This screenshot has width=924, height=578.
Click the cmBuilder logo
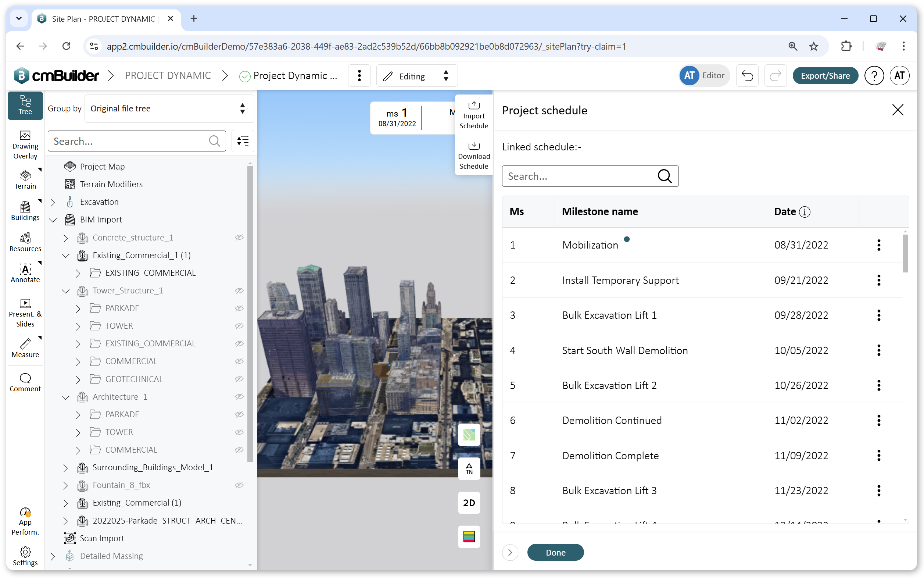coord(57,75)
